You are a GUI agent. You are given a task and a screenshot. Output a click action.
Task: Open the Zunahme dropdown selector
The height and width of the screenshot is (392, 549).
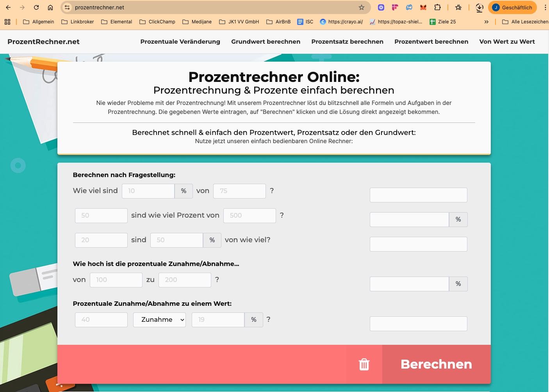(159, 319)
